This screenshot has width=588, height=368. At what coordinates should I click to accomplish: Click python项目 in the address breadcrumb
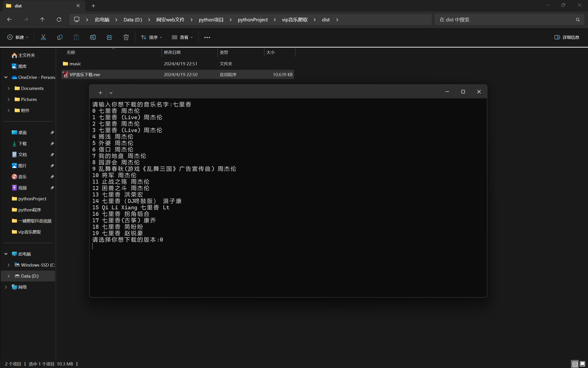211,20
